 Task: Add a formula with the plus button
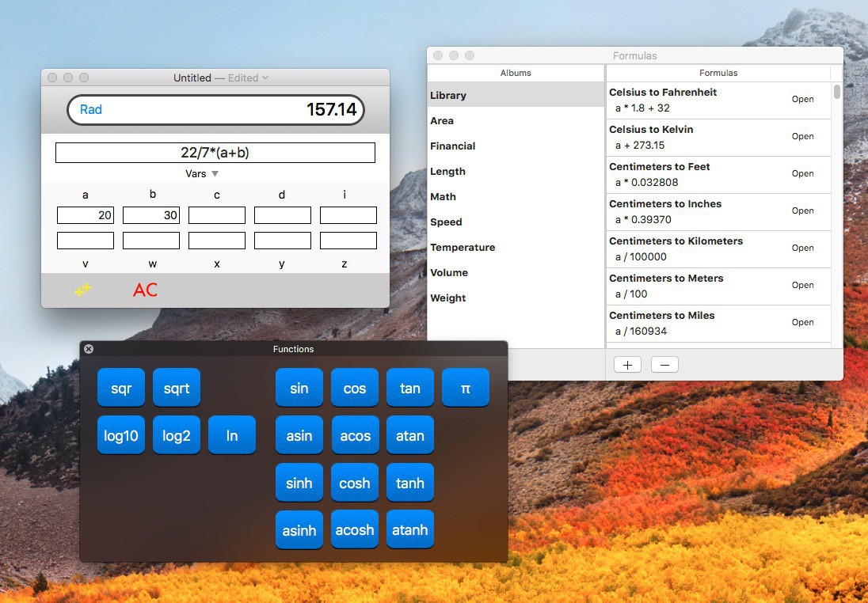[627, 365]
